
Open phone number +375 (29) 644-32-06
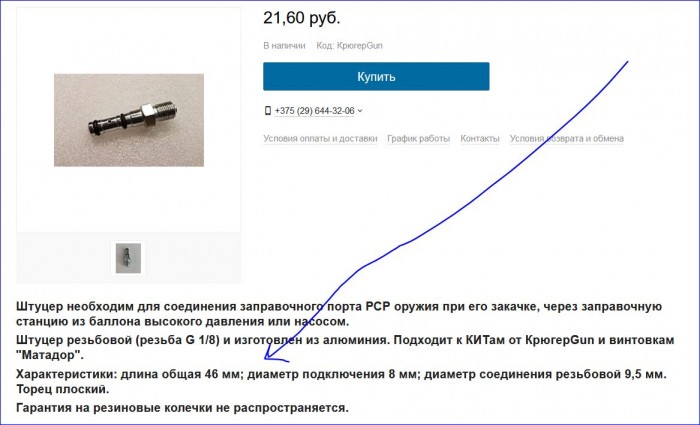pos(314,111)
